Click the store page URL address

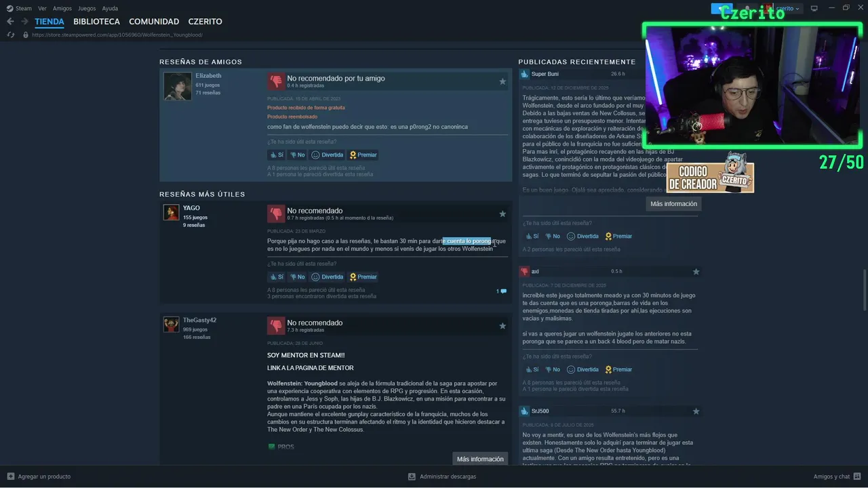click(117, 35)
